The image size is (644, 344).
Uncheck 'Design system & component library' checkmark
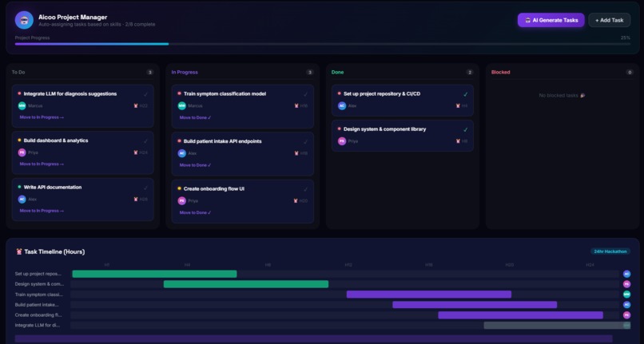pos(465,130)
